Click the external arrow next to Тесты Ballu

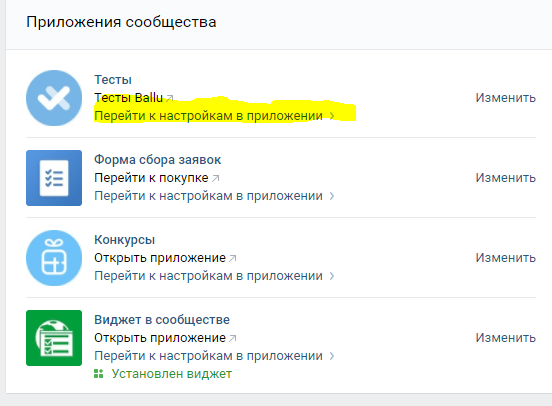pos(170,98)
